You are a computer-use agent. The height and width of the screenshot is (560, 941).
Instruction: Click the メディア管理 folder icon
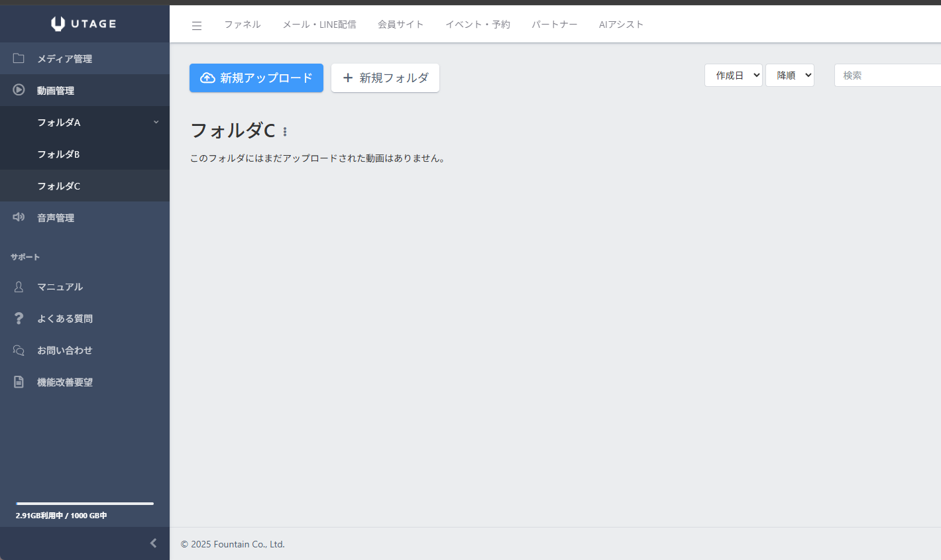[19, 58]
